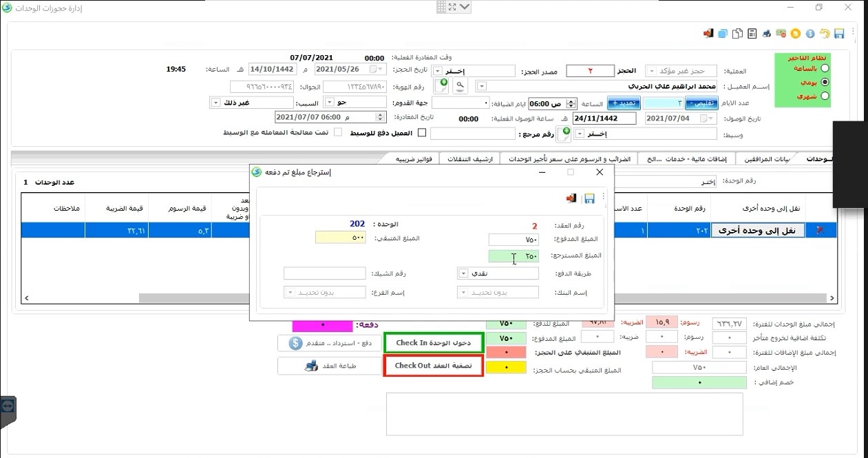
Task: Switch to the فواتير ضريبية tab
Action: coord(414,159)
